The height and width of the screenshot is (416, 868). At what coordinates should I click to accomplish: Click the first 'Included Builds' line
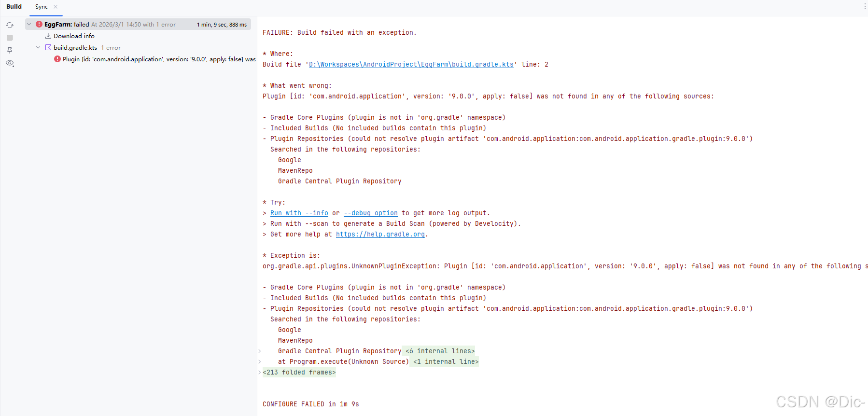point(375,128)
